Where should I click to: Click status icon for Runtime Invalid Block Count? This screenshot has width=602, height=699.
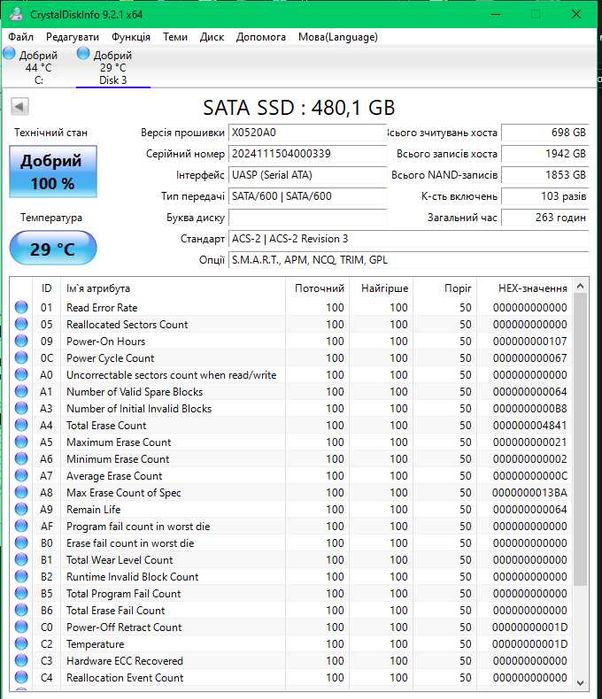tap(21, 576)
